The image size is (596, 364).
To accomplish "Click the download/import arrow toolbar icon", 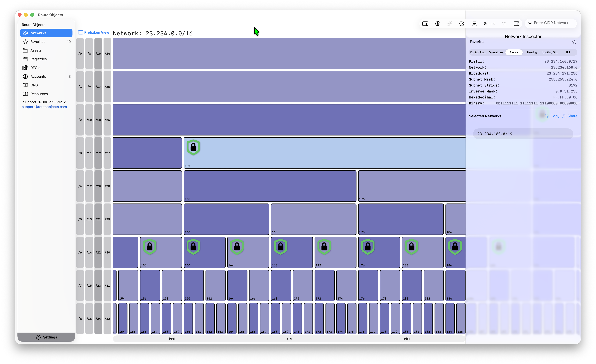I will [x=504, y=23].
